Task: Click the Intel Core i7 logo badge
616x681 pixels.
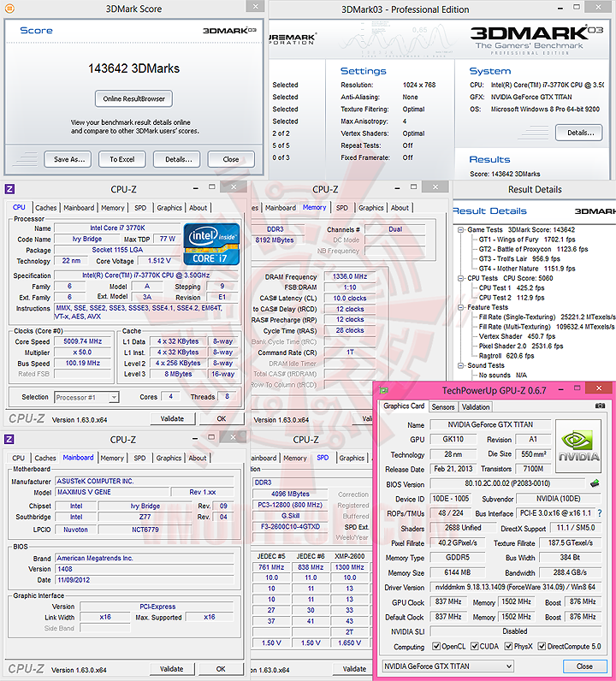Action: tap(211, 244)
